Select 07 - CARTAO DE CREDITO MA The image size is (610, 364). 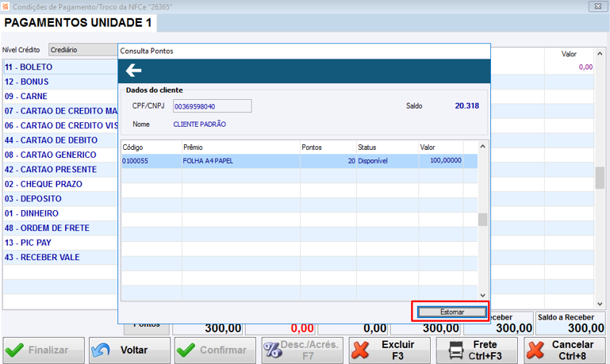(x=61, y=111)
